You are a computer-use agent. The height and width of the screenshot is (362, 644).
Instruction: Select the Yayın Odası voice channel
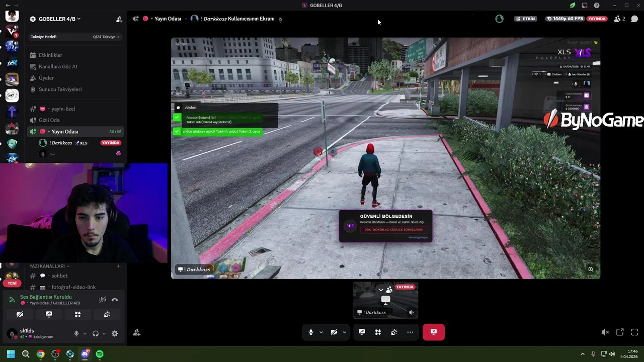[74, 132]
